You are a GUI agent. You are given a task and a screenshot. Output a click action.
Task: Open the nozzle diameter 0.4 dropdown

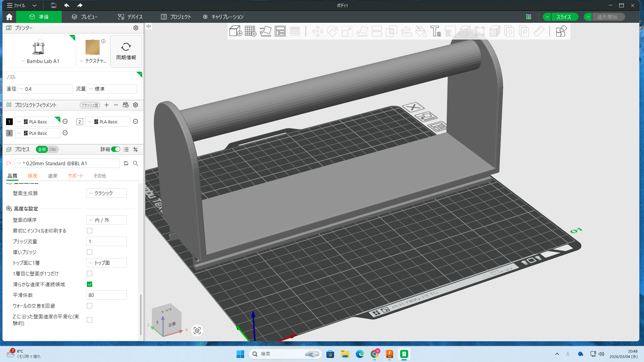(x=45, y=89)
